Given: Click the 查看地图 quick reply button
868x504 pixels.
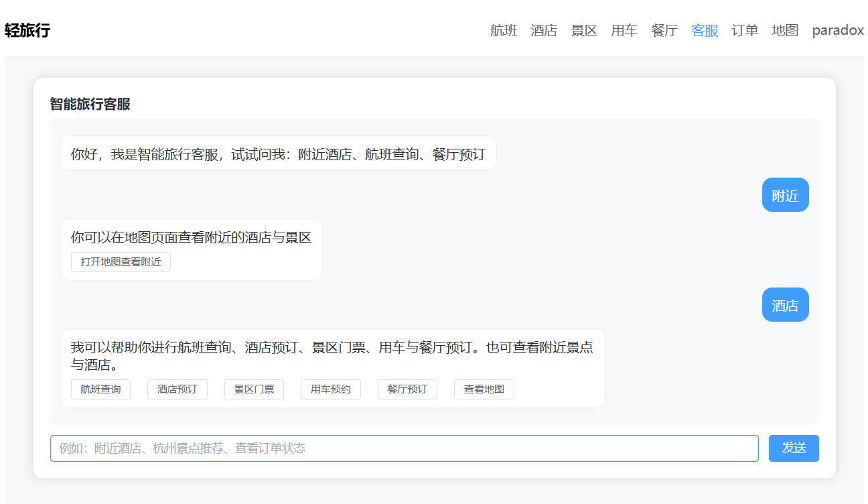Looking at the screenshot, I should [x=484, y=389].
